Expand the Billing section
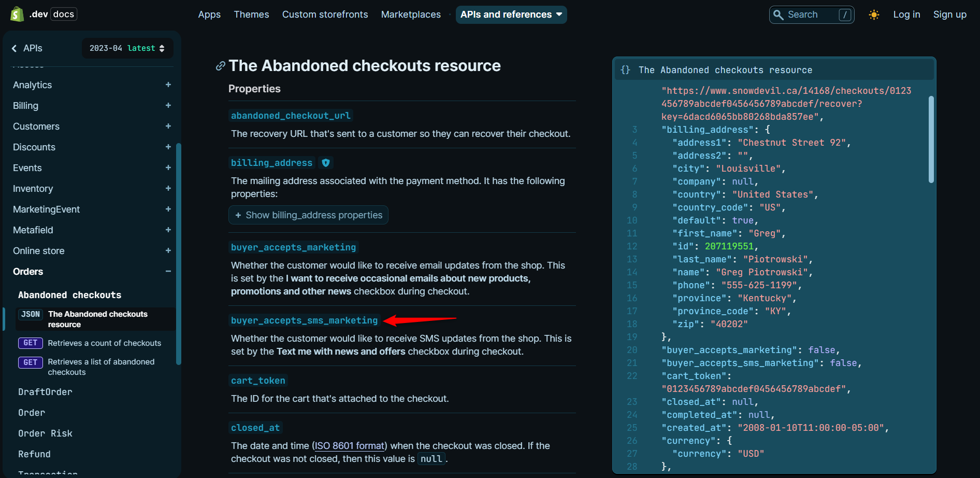Image resolution: width=980 pixels, height=478 pixels. click(168, 105)
